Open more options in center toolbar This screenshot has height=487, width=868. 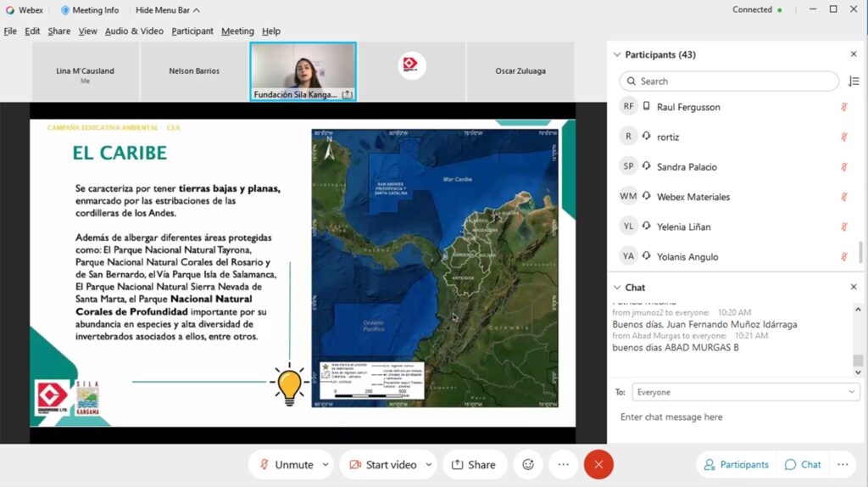[x=563, y=464]
